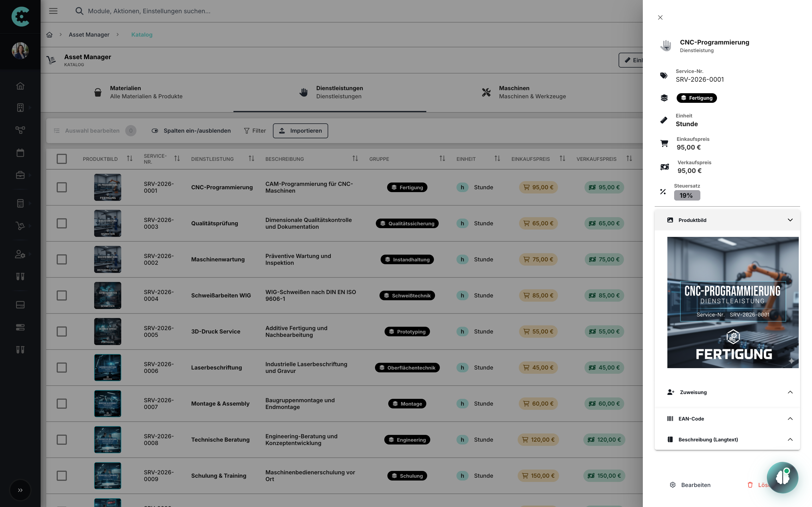This screenshot has height=507, width=812.
Task: Close the CNC-Programmierung detail panel
Action: 660,17
